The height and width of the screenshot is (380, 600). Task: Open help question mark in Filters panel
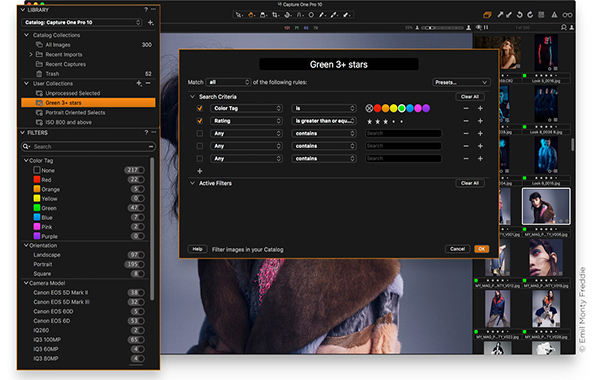146,132
